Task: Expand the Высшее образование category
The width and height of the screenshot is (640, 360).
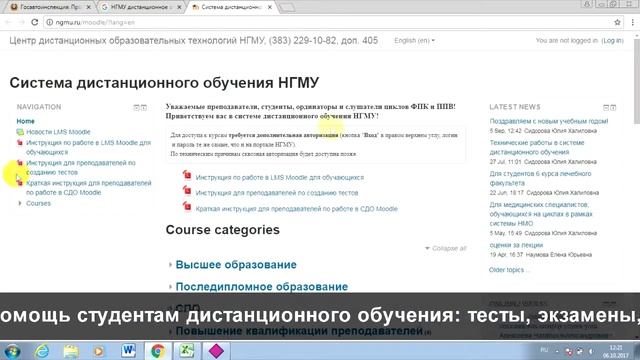Action: click(x=170, y=265)
